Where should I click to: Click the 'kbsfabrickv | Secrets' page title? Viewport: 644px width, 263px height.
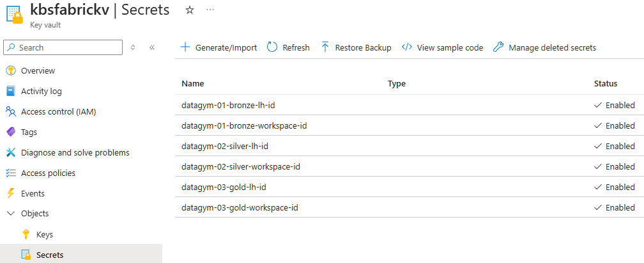click(x=100, y=10)
